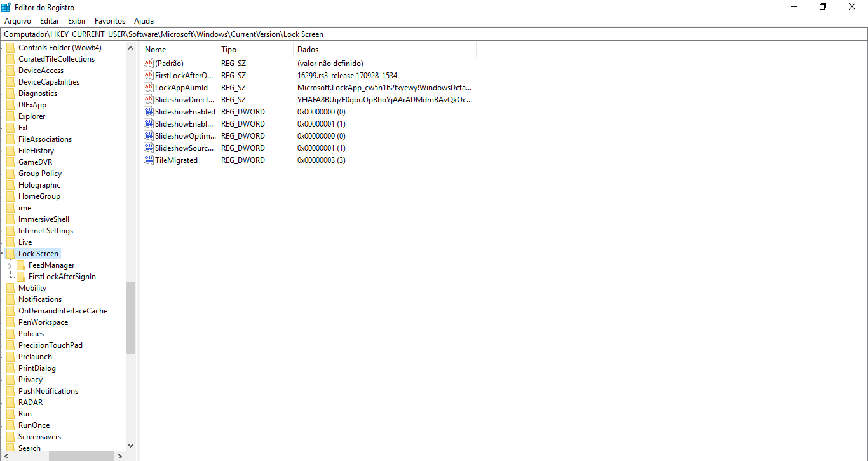Expand the FeedManager subkey arrow
This screenshot has width=868, height=461.
click(10, 265)
